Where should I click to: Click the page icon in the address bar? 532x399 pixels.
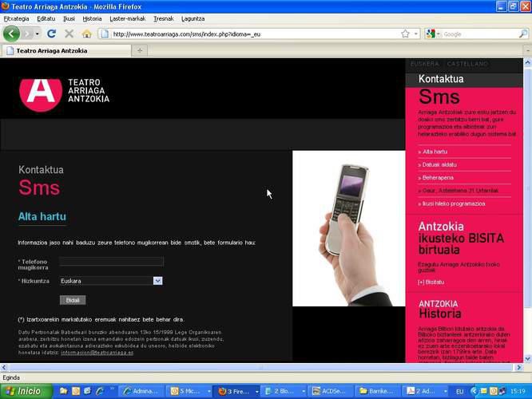click(105, 34)
